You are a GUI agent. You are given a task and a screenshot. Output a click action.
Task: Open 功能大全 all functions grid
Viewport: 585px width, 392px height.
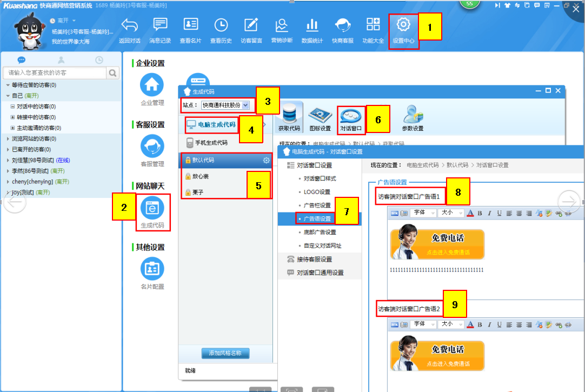coord(373,31)
